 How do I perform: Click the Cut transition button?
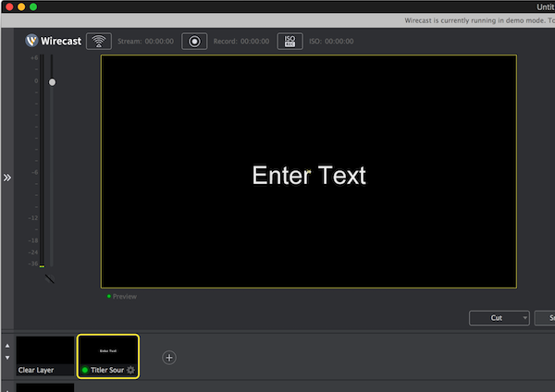[x=495, y=318]
